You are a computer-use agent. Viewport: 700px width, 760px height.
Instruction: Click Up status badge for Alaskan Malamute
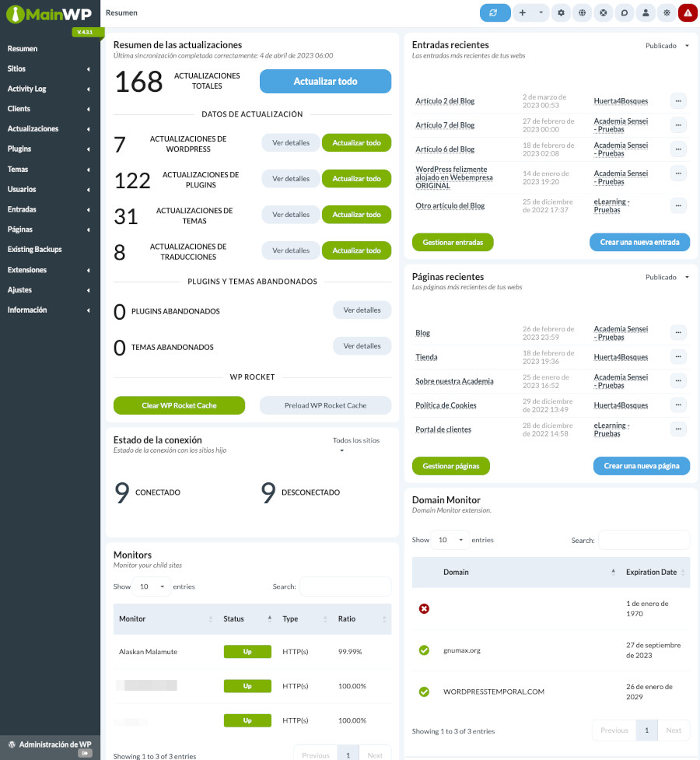(x=247, y=652)
